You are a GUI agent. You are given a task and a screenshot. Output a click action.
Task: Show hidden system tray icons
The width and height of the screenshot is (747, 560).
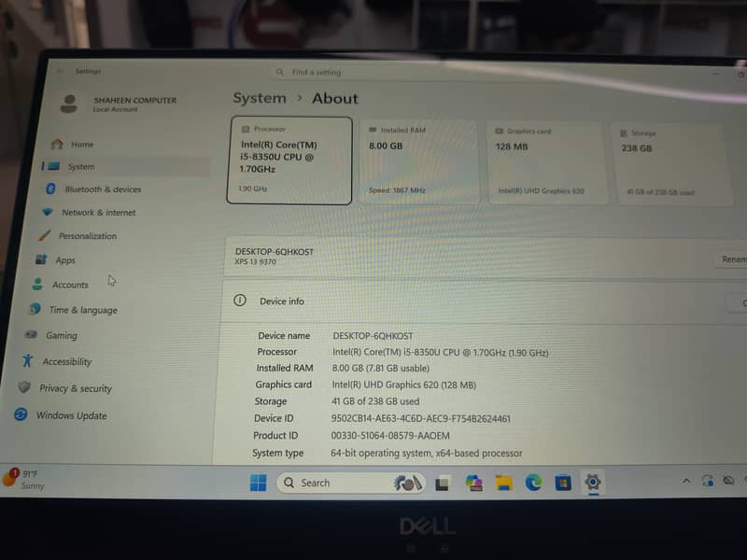click(x=686, y=481)
